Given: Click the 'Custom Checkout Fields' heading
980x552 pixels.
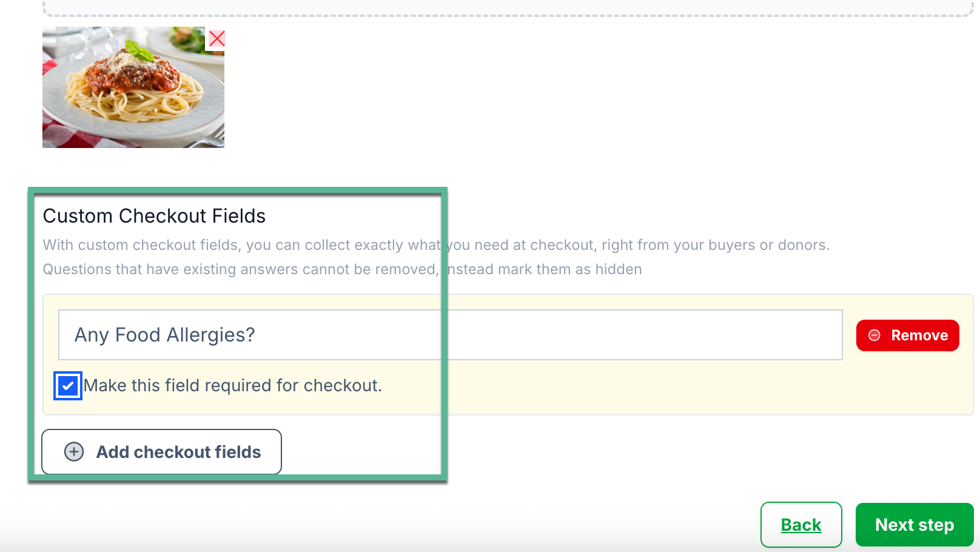Looking at the screenshot, I should tap(154, 216).
